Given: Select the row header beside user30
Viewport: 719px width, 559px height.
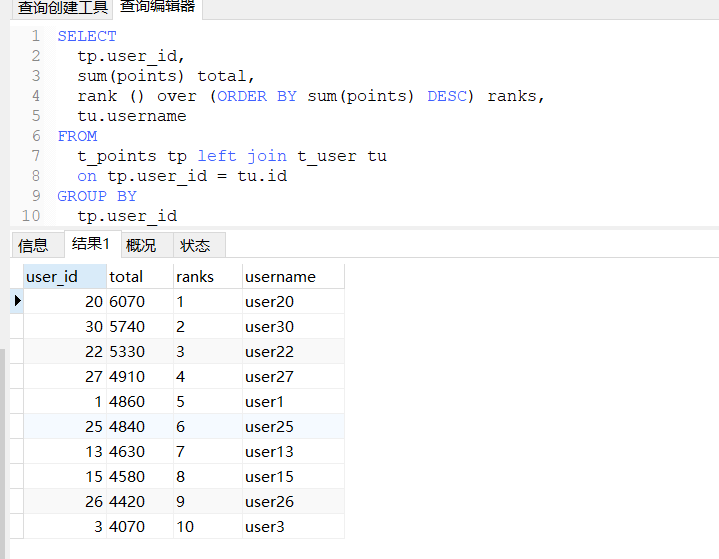Looking at the screenshot, I should click(17, 327).
